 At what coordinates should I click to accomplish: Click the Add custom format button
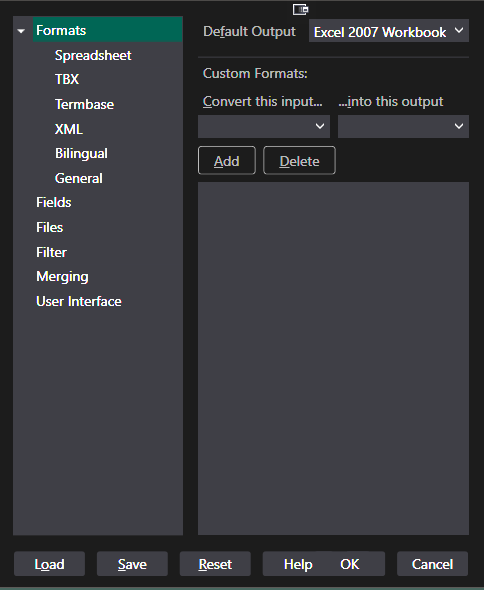(x=227, y=161)
